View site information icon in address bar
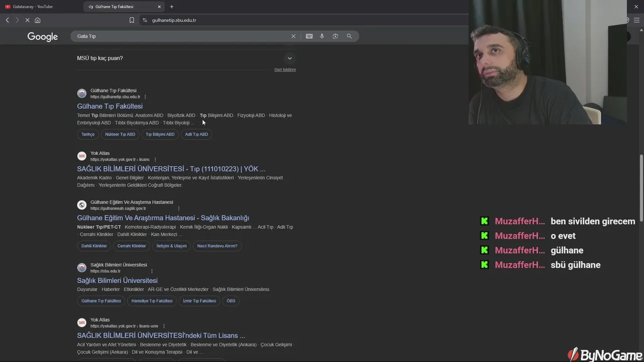Viewport: 644px width, 362px height. click(145, 20)
